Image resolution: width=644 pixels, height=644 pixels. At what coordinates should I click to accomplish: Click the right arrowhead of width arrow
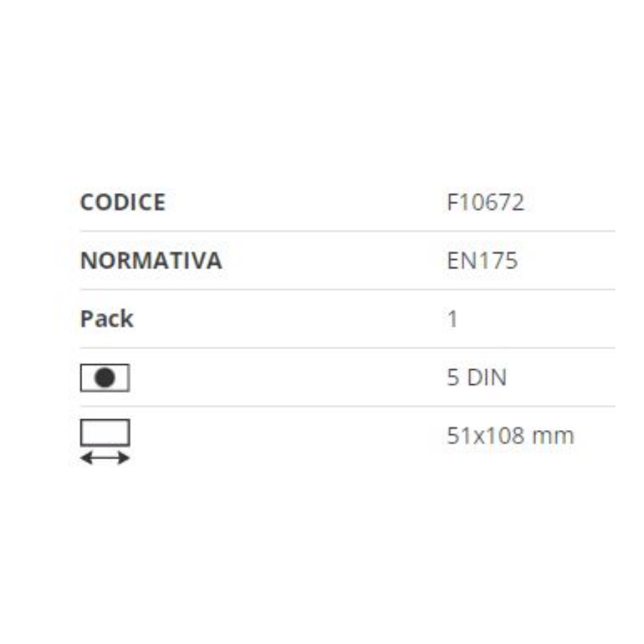pyautogui.click(x=124, y=457)
